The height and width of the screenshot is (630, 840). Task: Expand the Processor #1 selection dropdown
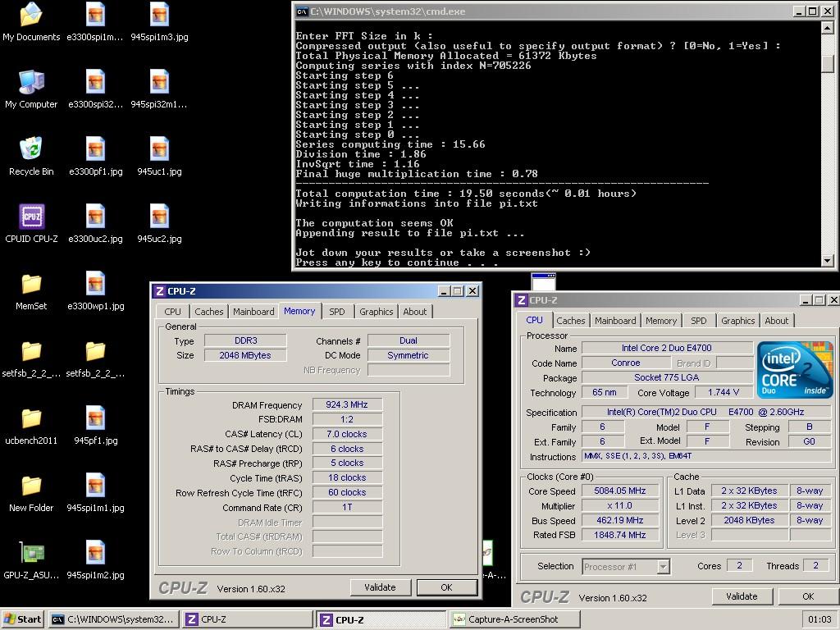coord(663,566)
